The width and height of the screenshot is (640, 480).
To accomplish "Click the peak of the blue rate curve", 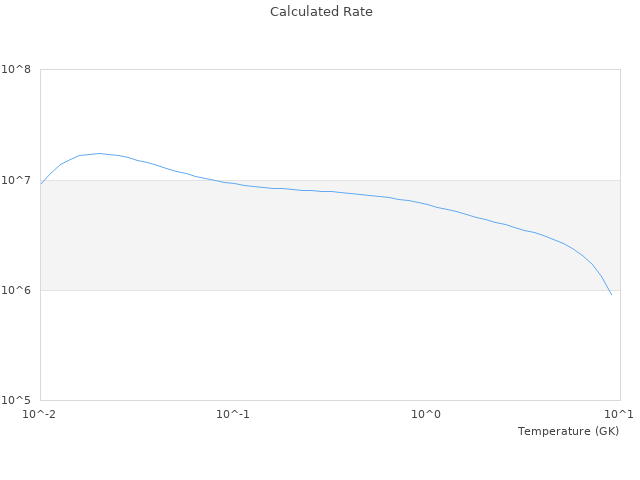I will pos(99,154).
